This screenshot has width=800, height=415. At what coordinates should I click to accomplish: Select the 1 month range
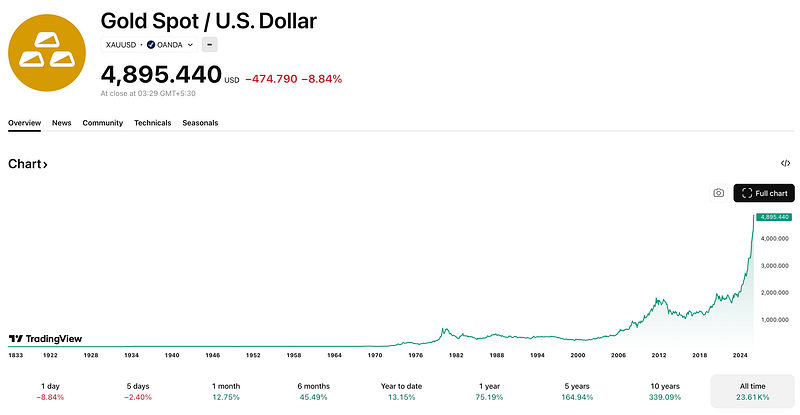click(x=226, y=392)
